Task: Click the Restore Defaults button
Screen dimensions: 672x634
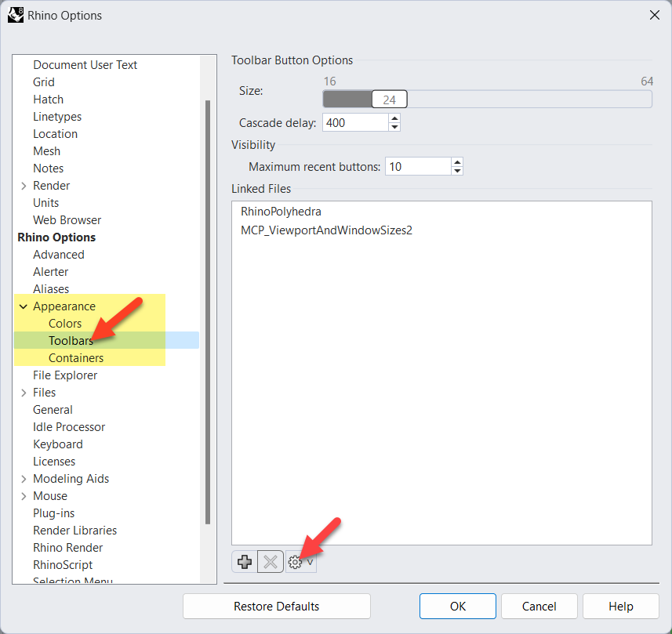Action: (x=276, y=607)
